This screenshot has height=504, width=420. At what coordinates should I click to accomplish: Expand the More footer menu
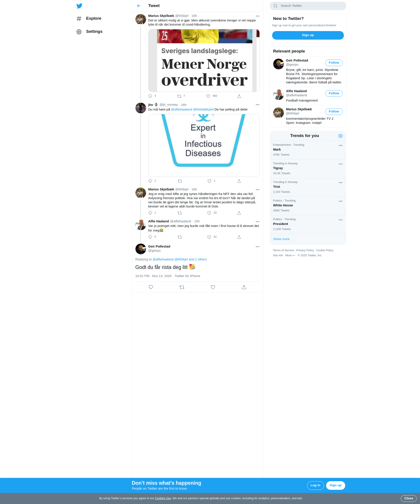tap(290, 255)
